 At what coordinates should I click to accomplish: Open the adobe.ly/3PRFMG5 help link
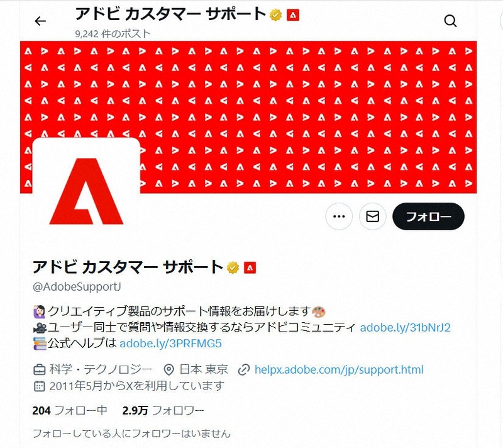click(170, 344)
